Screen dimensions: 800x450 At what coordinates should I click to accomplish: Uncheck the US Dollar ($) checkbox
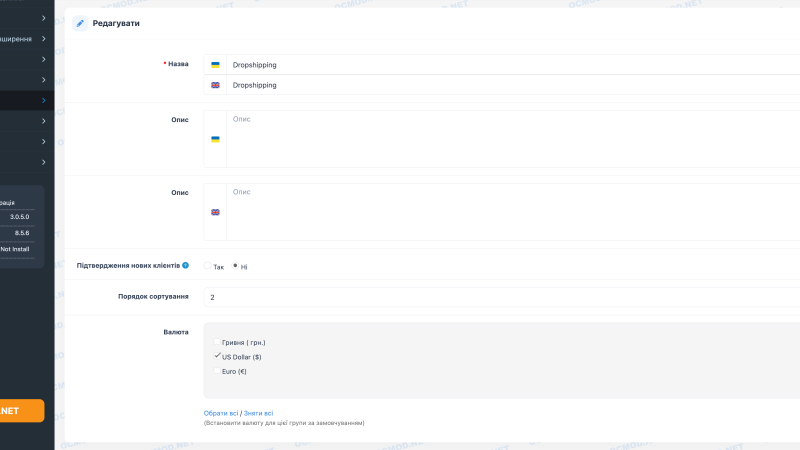coord(217,356)
